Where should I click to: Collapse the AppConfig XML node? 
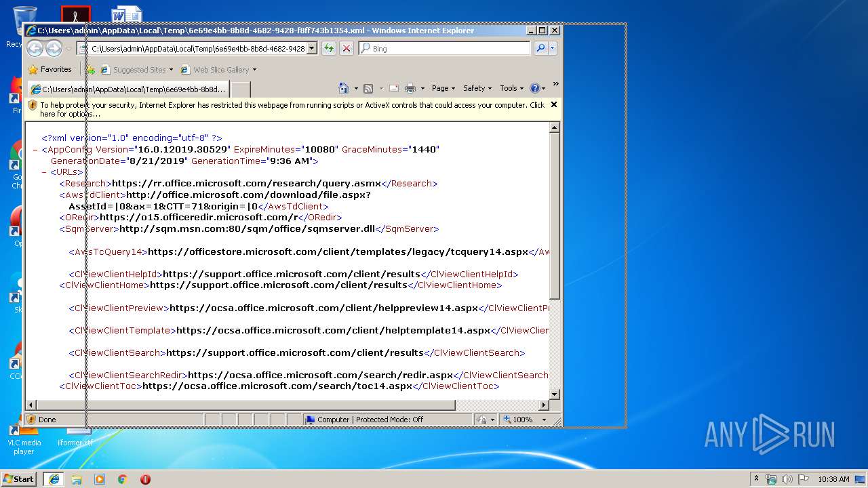(x=35, y=149)
